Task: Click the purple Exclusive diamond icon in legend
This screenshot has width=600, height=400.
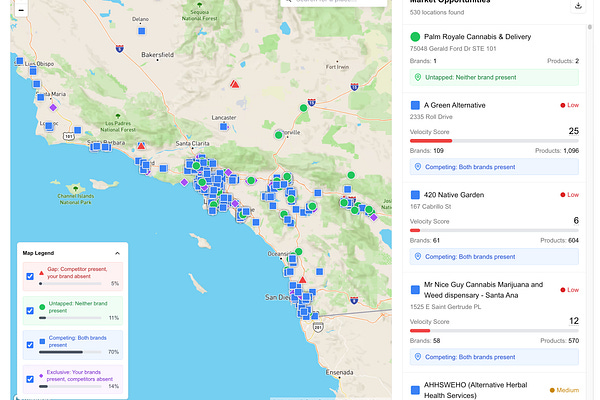Action: pos(41,376)
